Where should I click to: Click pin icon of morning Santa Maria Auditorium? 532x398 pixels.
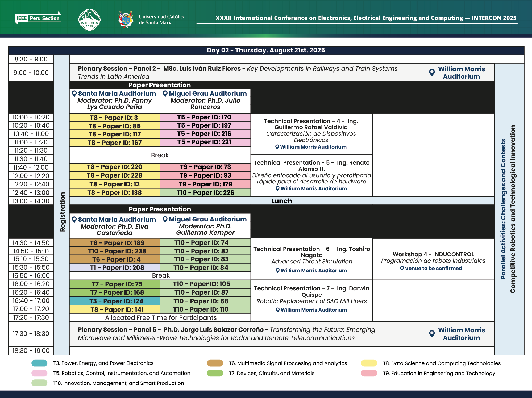pos(74,94)
